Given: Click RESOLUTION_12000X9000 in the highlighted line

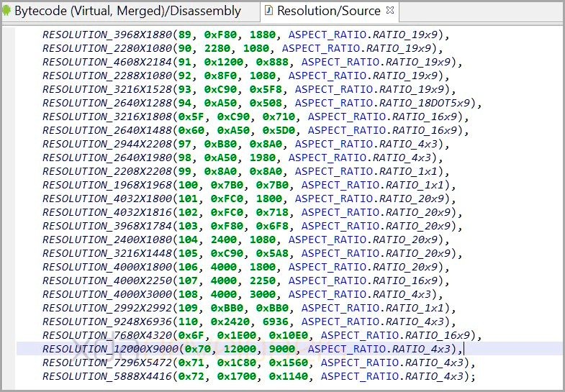Looking at the screenshot, I should tap(110, 349).
